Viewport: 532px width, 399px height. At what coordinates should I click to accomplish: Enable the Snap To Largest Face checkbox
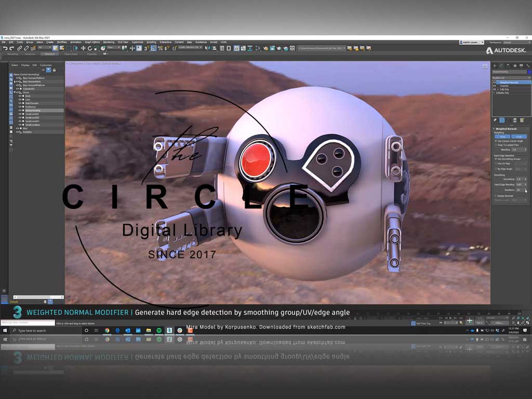coord(496,145)
